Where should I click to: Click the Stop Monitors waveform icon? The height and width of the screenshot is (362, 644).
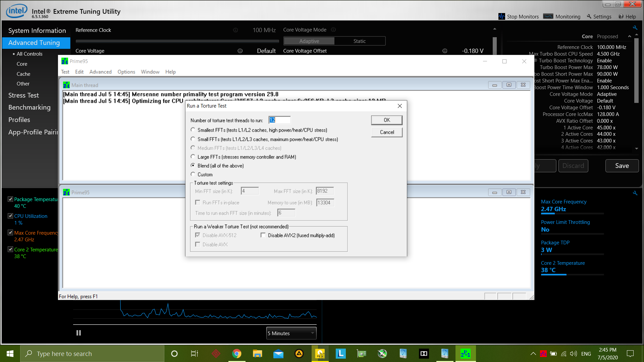[501, 16]
